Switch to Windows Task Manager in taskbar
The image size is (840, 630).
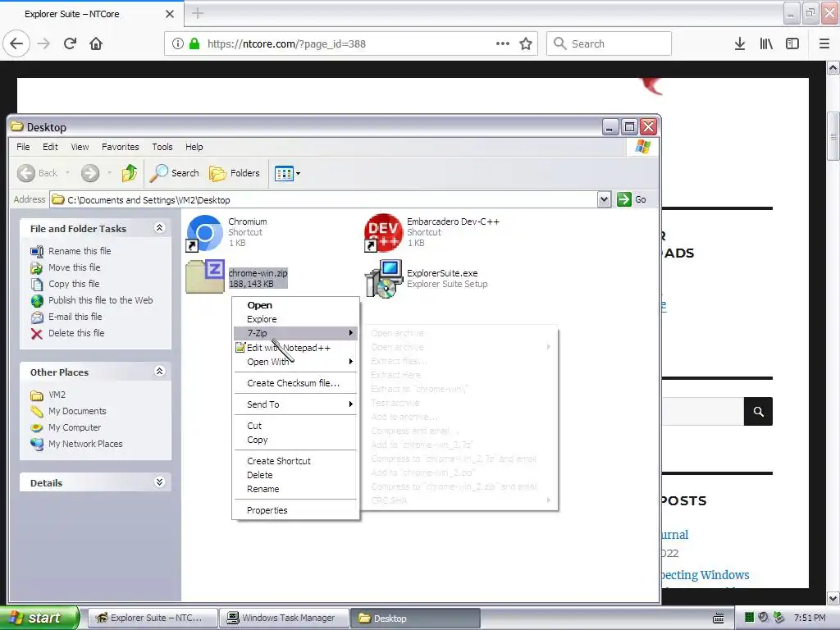tap(284, 619)
